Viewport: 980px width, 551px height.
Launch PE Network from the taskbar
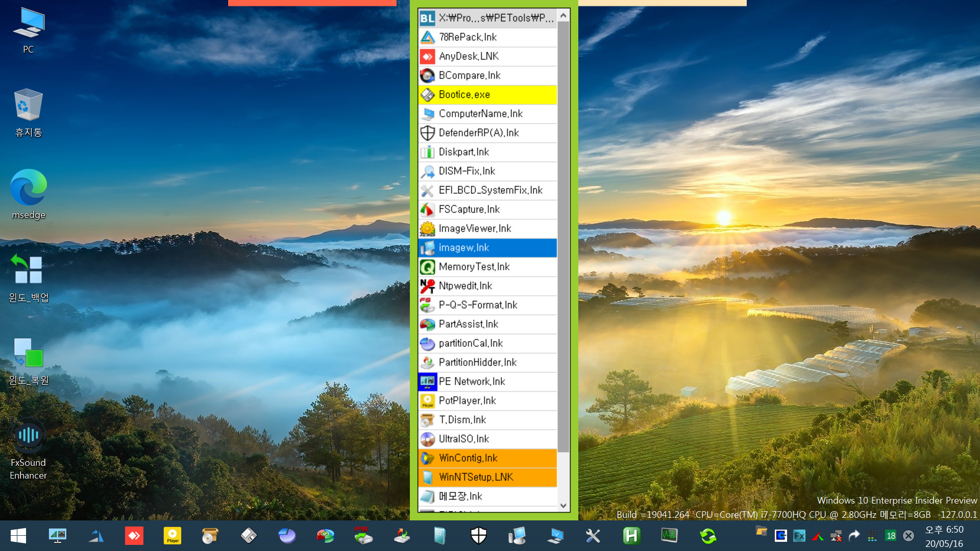[x=58, y=536]
